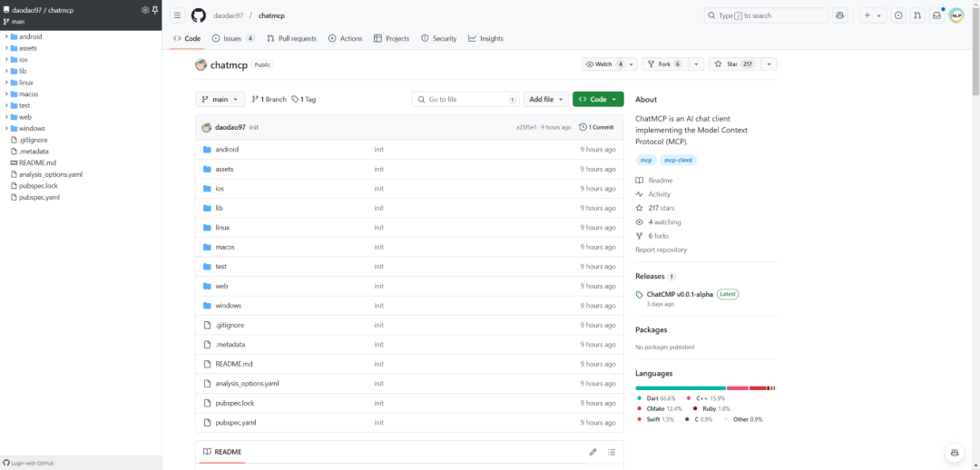Open analysis_options.yaml in sidebar tree
Viewport: 980px width, 470px height.
(51, 174)
